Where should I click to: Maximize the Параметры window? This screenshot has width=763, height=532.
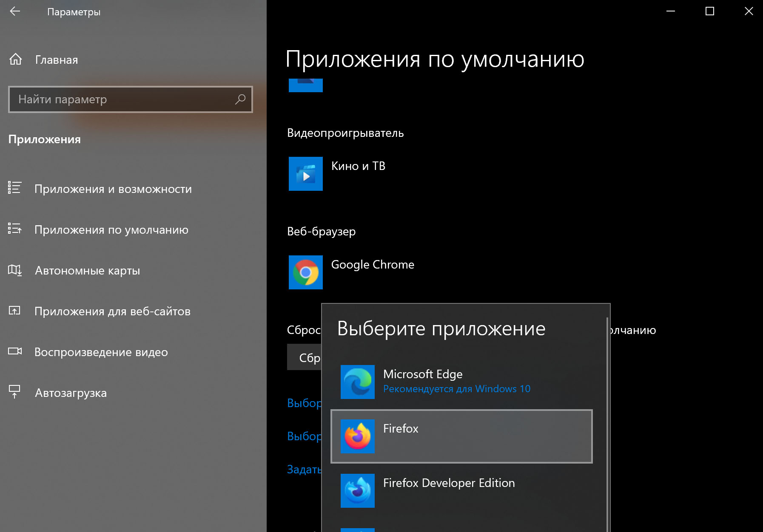coord(710,11)
